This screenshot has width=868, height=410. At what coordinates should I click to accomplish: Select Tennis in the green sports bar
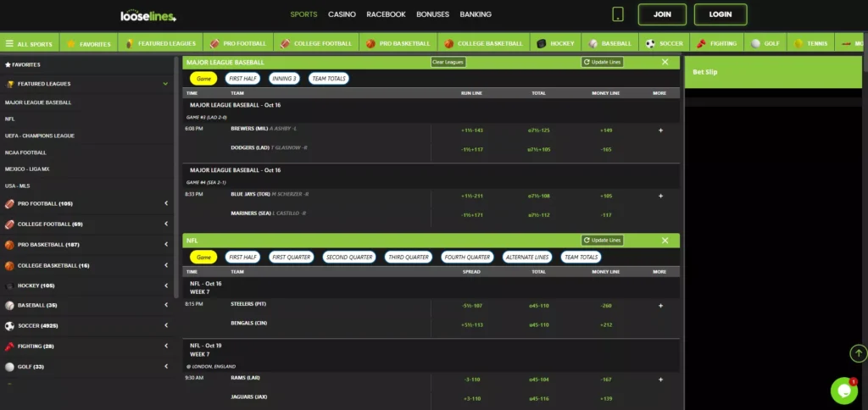[x=811, y=44]
